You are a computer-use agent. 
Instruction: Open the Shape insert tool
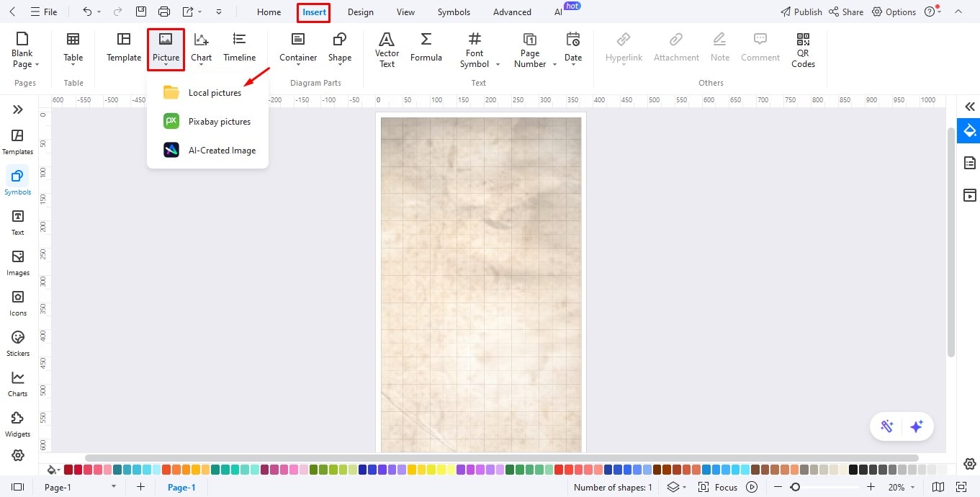coord(340,50)
